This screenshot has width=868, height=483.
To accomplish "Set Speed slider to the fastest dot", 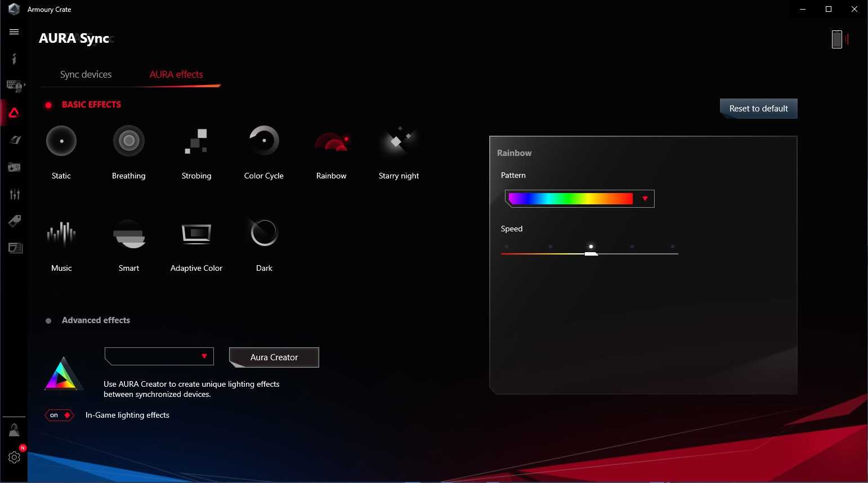I will pyautogui.click(x=673, y=247).
